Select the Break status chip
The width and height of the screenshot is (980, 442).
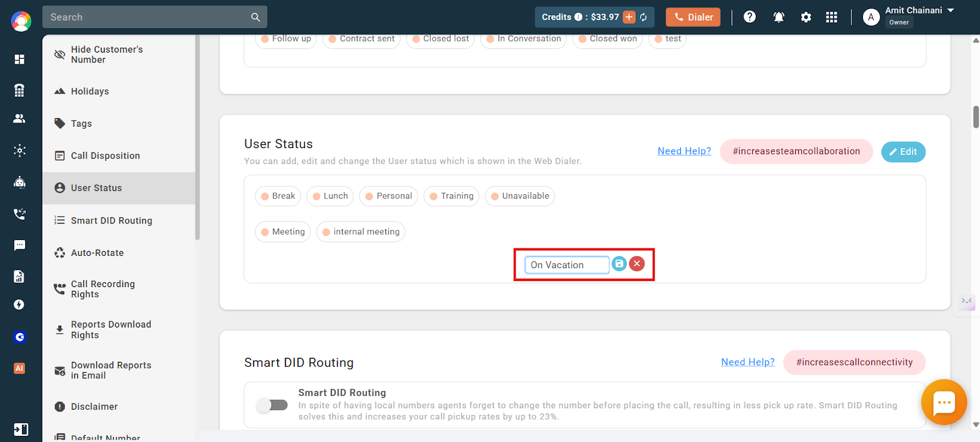pyautogui.click(x=277, y=196)
